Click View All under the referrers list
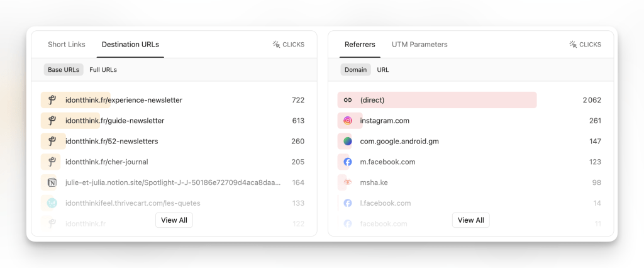The height and width of the screenshot is (268, 644). tap(470, 220)
